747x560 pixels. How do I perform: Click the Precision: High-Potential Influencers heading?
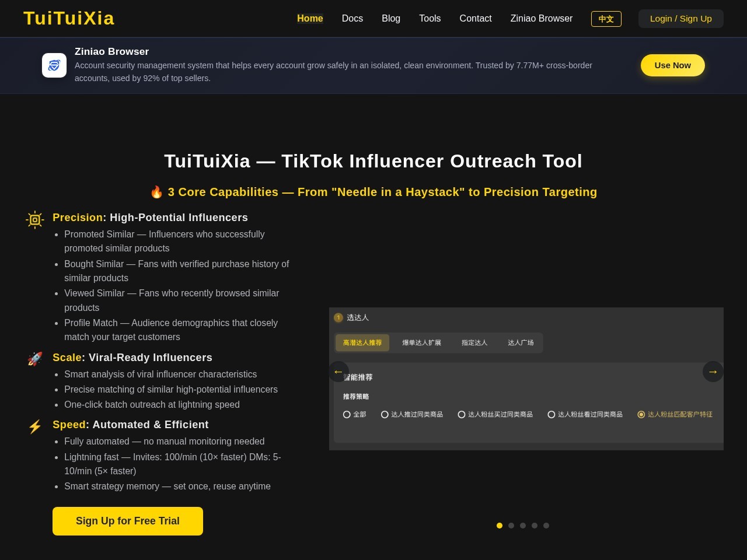[150, 218]
